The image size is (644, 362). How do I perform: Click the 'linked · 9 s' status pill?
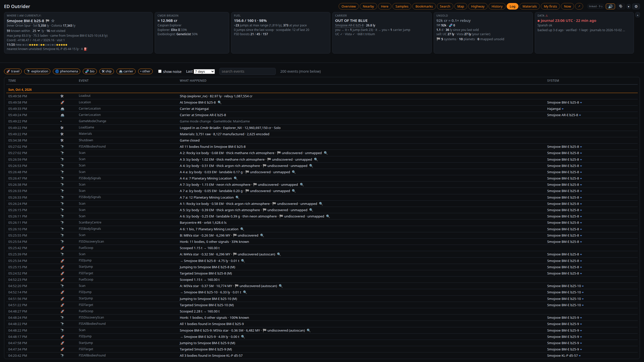pos(595,7)
